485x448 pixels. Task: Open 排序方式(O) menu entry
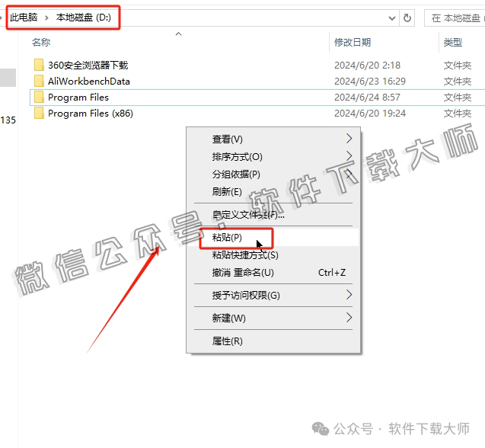(x=273, y=157)
